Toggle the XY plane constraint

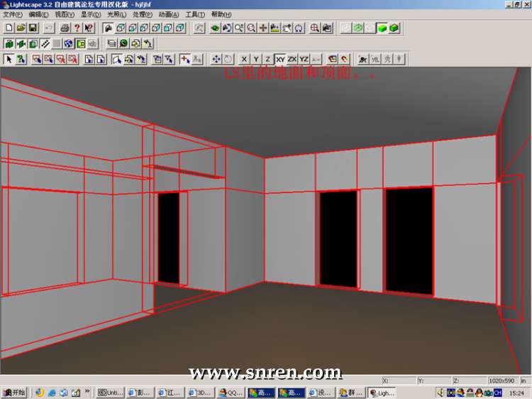tap(280, 59)
